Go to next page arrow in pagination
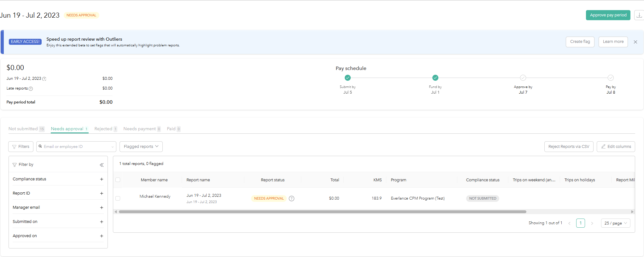The height and width of the screenshot is (257, 644). tap(592, 223)
